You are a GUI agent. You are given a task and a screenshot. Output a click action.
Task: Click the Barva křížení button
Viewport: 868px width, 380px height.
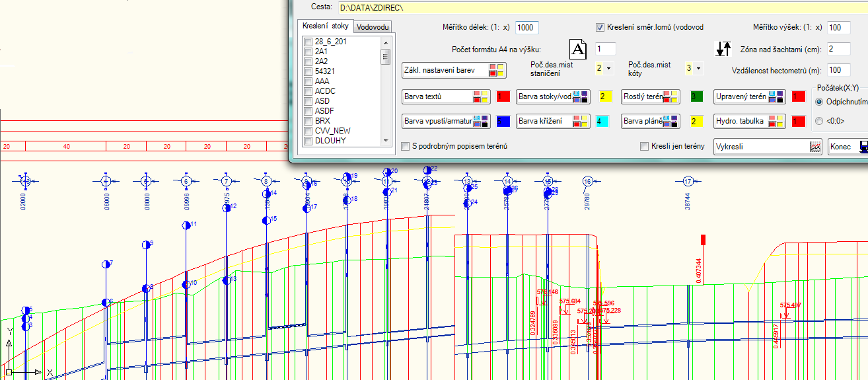coord(554,121)
